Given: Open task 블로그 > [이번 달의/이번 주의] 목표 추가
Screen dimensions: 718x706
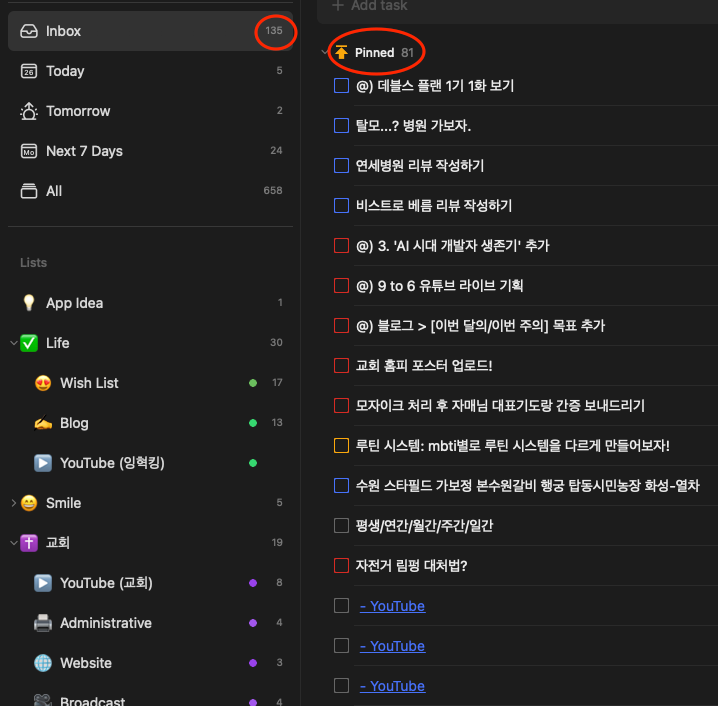Looking at the screenshot, I should tap(480, 326).
